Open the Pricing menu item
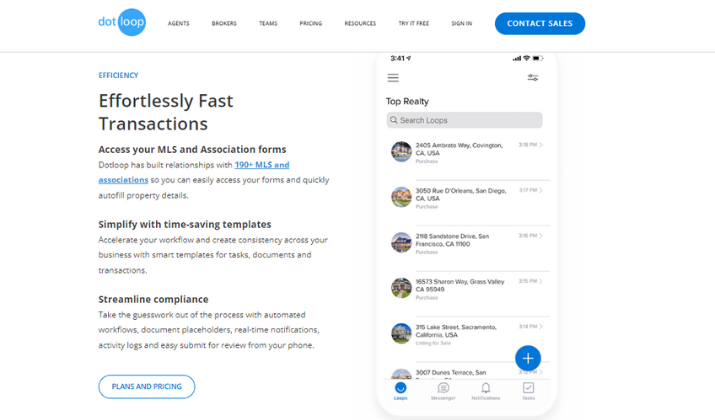The width and height of the screenshot is (715, 420). (311, 23)
